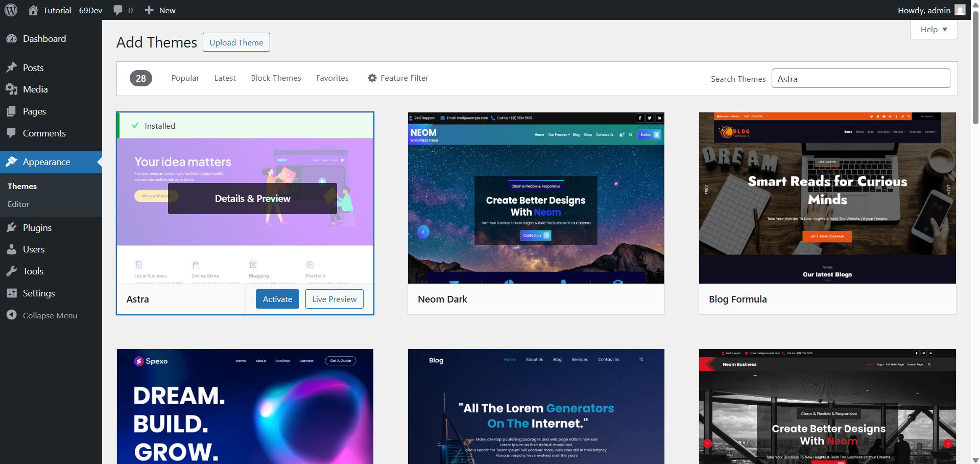This screenshot has height=464, width=980.
Task: Click the Plugins plug icon
Action: click(12, 227)
